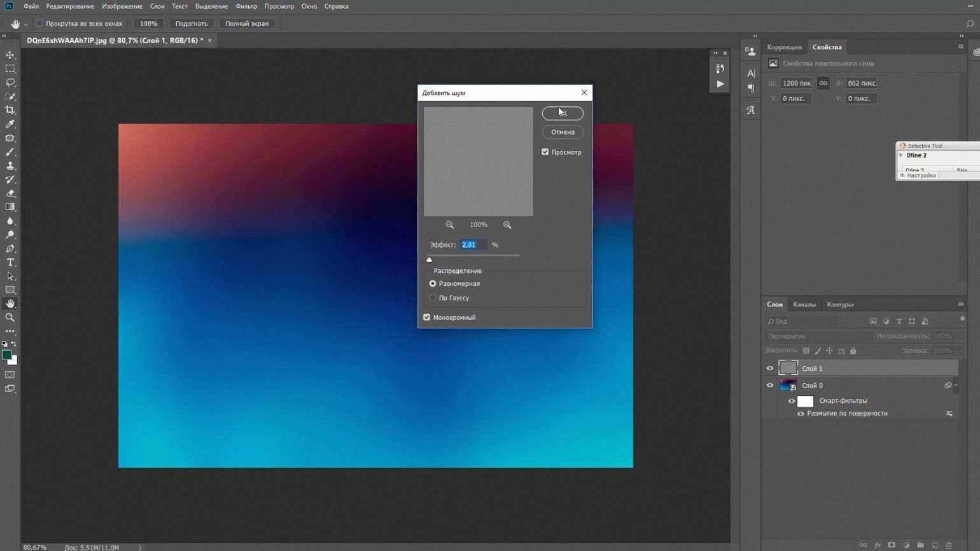Click the create new group folder icon
This screenshot has height=551, width=980.
point(920,545)
